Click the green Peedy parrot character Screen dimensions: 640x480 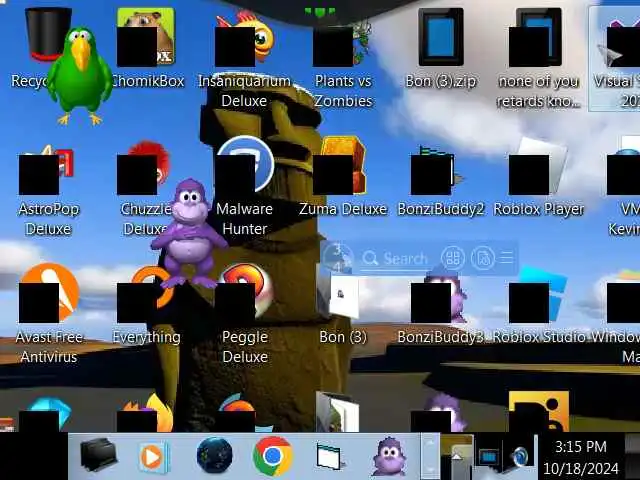point(80,76)
